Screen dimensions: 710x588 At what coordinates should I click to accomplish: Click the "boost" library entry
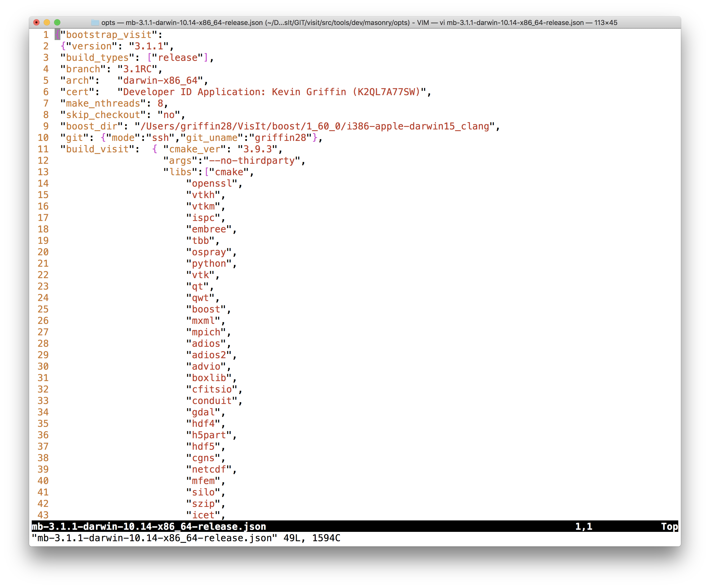(x=206, y=309)
